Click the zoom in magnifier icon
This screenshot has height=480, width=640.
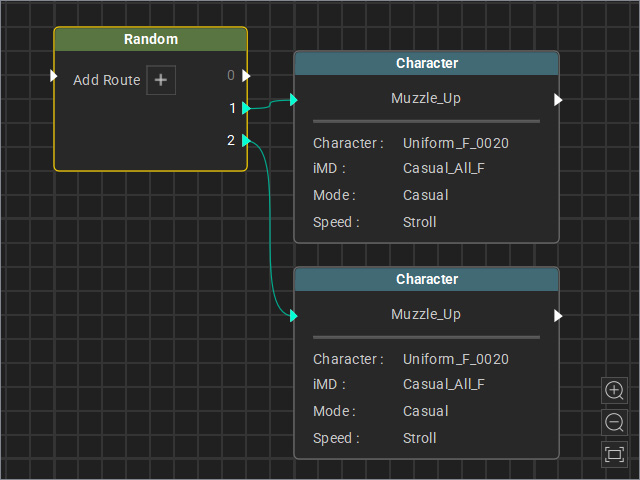click(614, 390)
